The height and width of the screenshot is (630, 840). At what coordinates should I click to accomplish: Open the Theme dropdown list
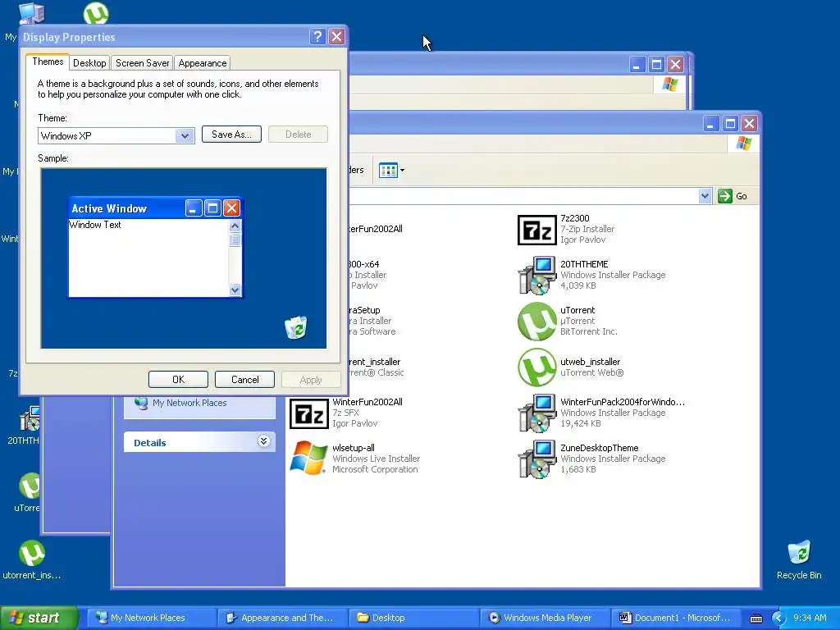185,135
